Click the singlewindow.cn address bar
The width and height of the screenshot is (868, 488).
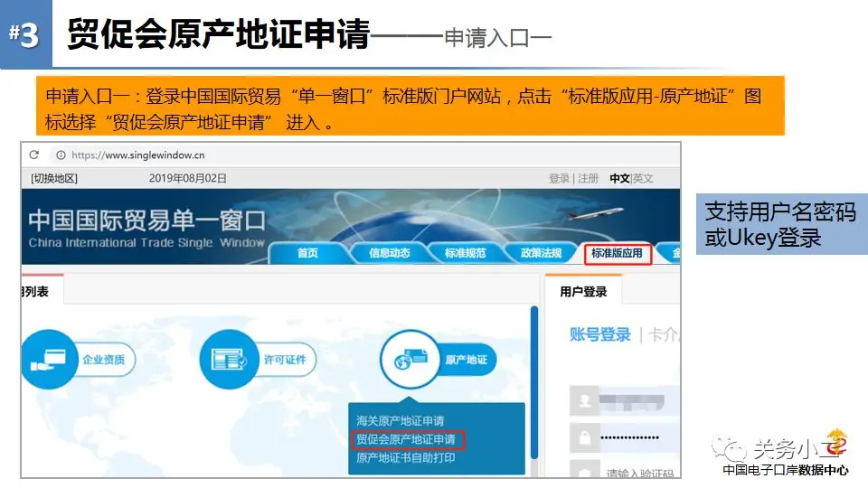[137, 155]
